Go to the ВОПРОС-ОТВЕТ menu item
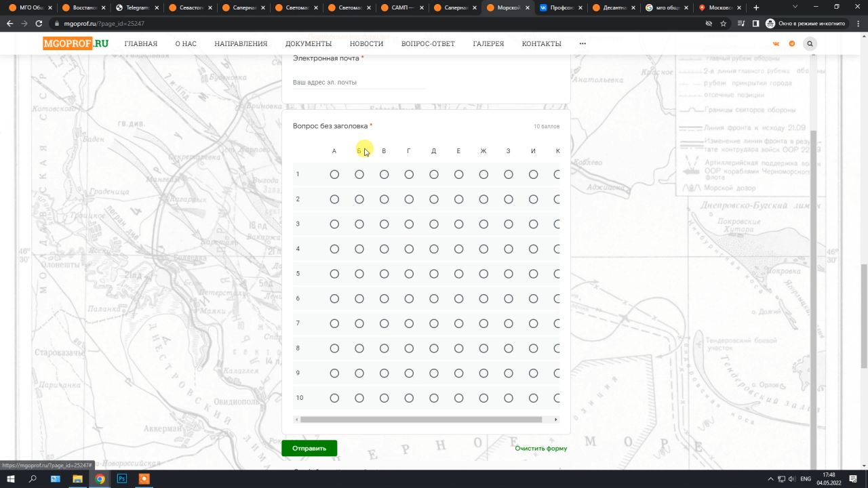868x488 pixels. coord(428,44)
